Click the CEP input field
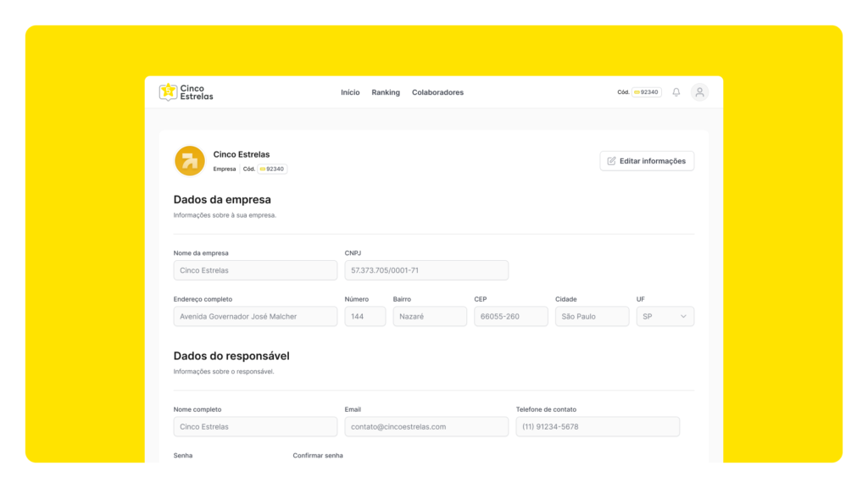868x488 pixels. click(510, 316)
